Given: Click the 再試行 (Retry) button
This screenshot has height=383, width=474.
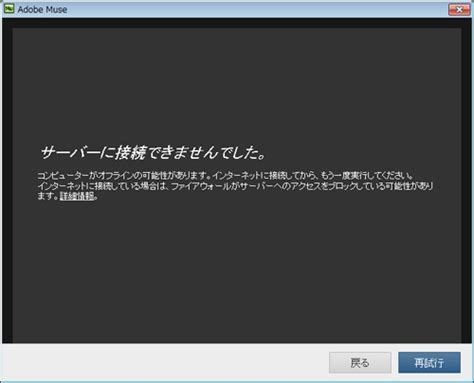Looking at the screenshot, I should coord(429,362).
